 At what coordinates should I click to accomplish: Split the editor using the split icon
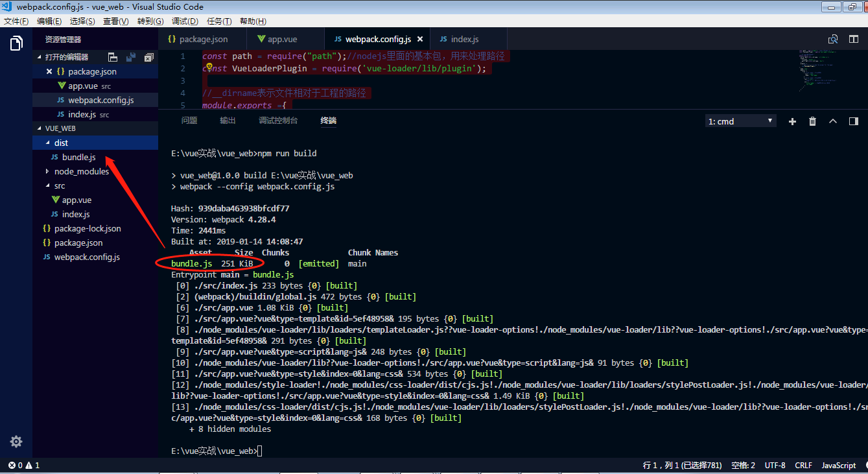(854, 39)
